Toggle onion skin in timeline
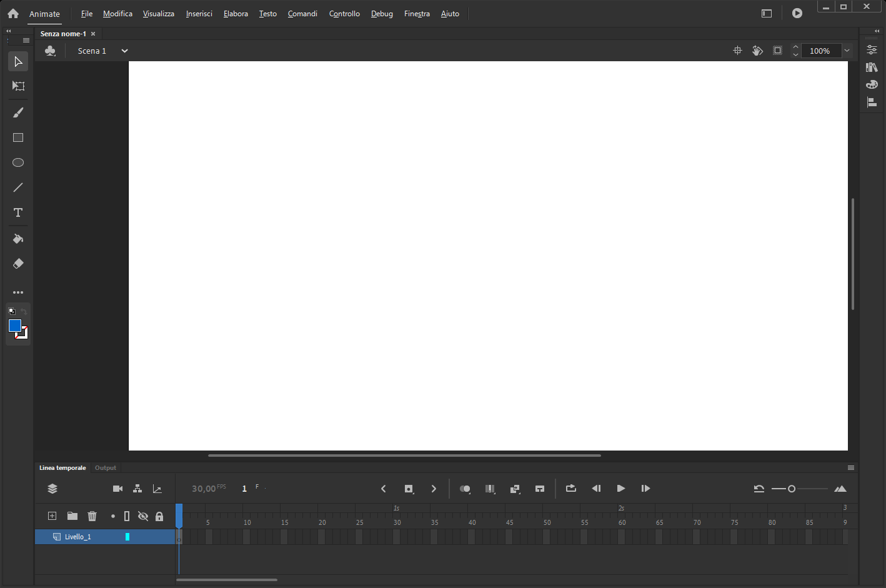This screenshot has width=886, height=588. tap(465, 489)
